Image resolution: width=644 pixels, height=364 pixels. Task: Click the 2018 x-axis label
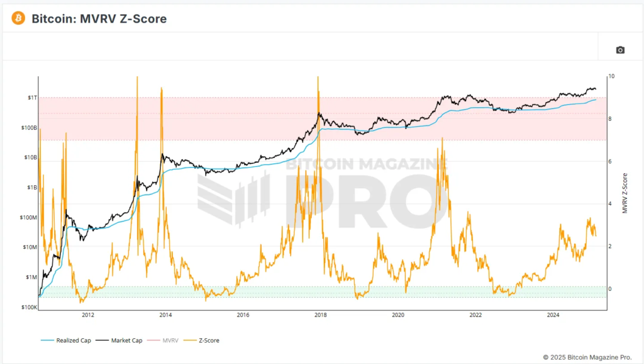321,315
